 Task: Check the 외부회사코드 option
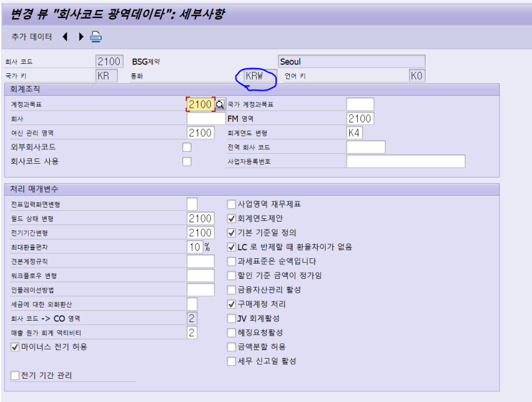[187, 146]
